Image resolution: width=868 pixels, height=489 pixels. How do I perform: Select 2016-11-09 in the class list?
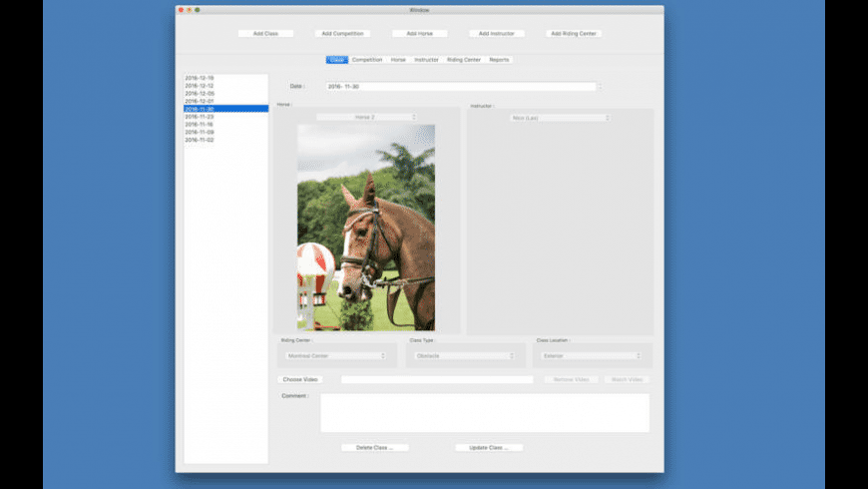tap(225, 133)
